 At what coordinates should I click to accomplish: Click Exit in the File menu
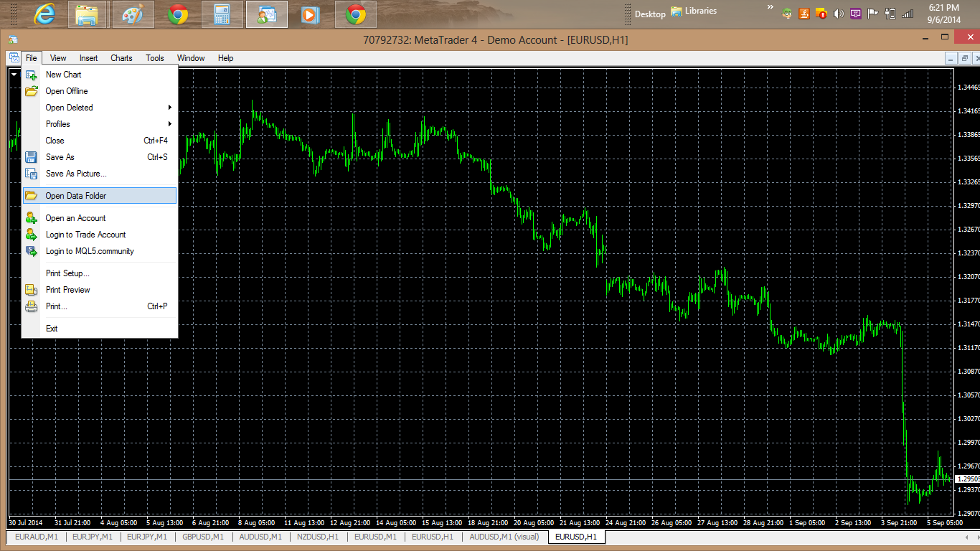(100, 329)
